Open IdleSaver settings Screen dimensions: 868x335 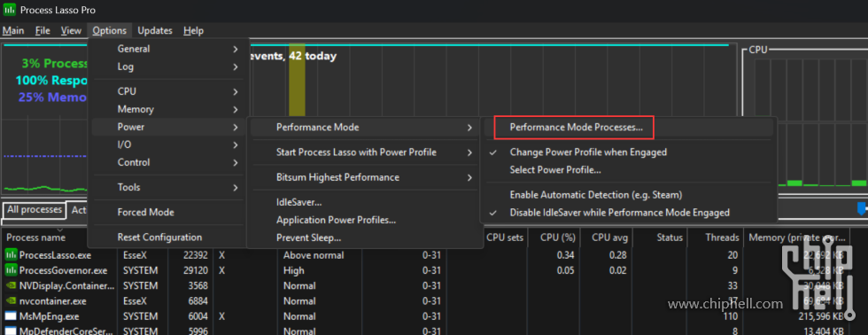click(299, 203)
